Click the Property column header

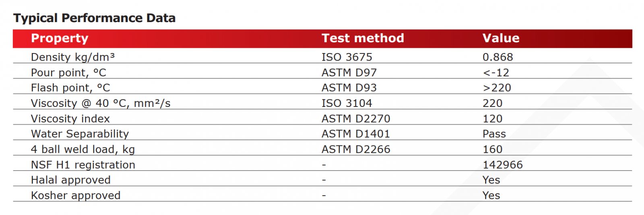(x=60, y=38)
